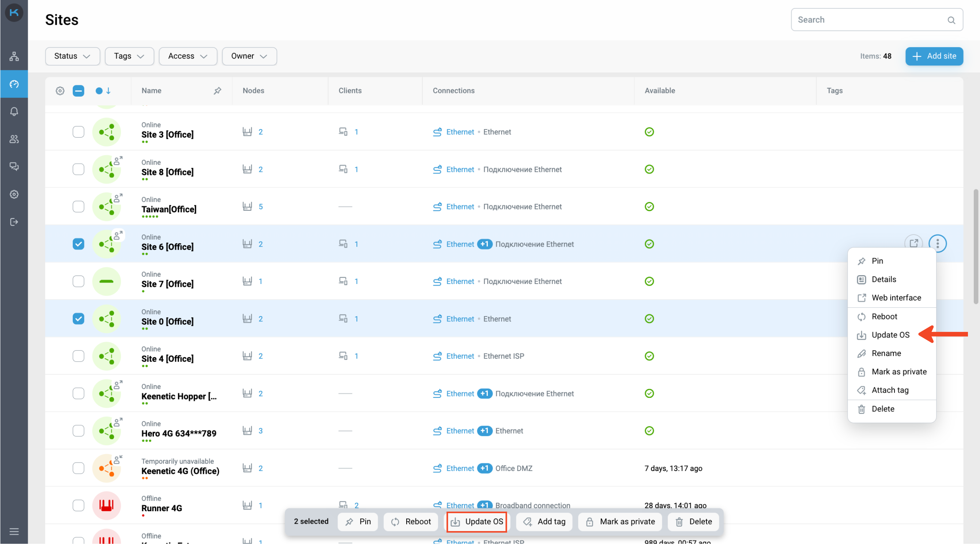Click Reboot in the bulk action bar
The width and height of the screenshot is (980, 546).
tap(411, 522)
